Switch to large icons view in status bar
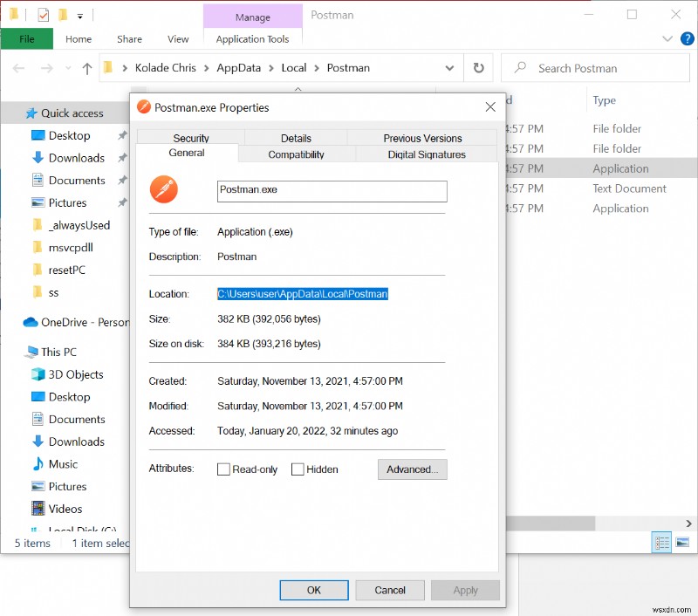Screen dimensions: 698x616 [682, 543]
